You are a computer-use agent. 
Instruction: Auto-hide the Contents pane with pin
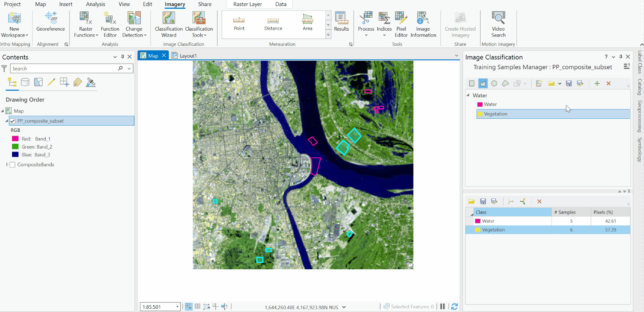(123, 57)
